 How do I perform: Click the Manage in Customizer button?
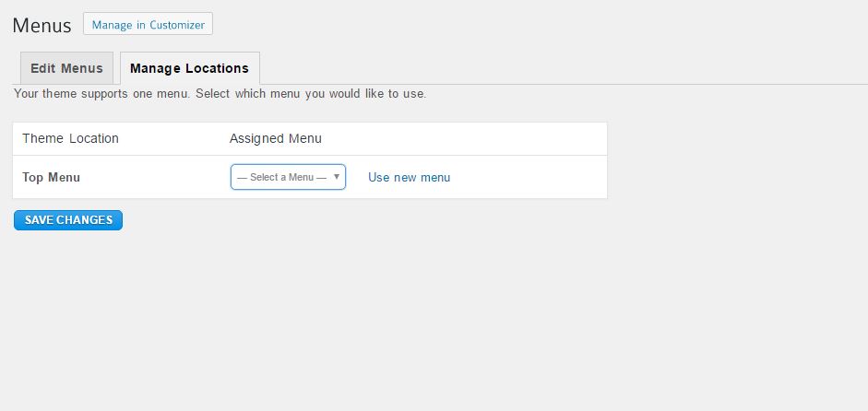[x=148, y=24]
